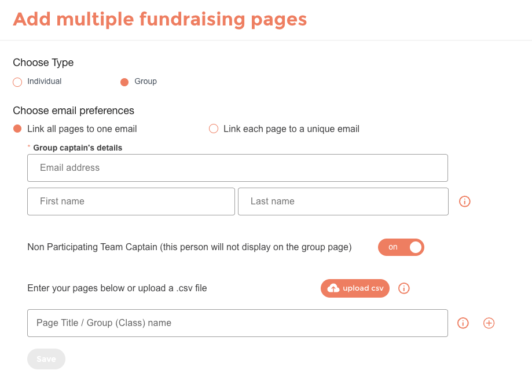Toggle the Non Participating Team Captain switch
This screenshot has width=532, height=392.
pos(401,247)
